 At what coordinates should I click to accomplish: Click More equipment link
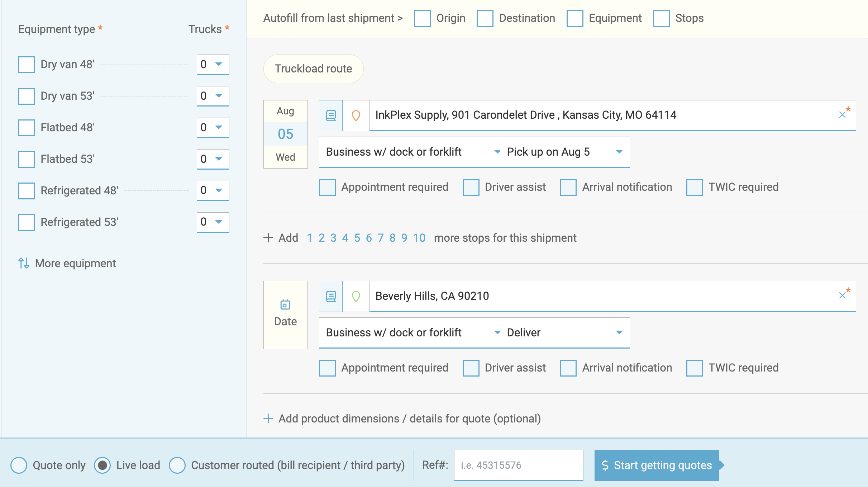click(76, 264)
